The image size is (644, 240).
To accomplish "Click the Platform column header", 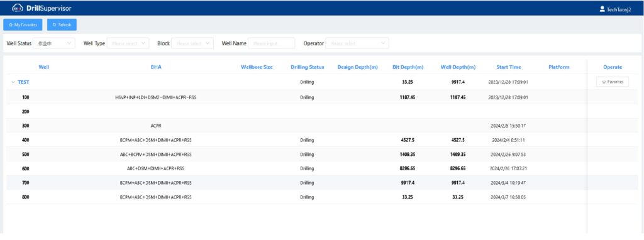I will coord(559,67).
